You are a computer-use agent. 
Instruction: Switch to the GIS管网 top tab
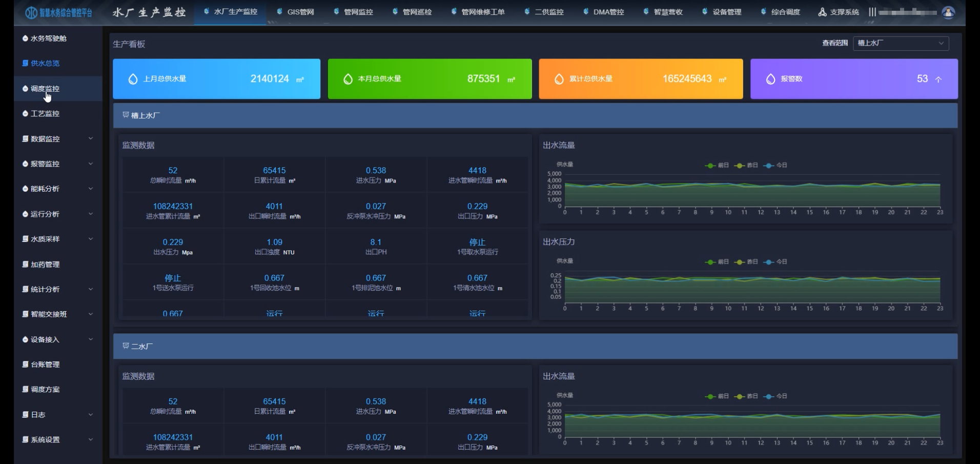point(296,12)
